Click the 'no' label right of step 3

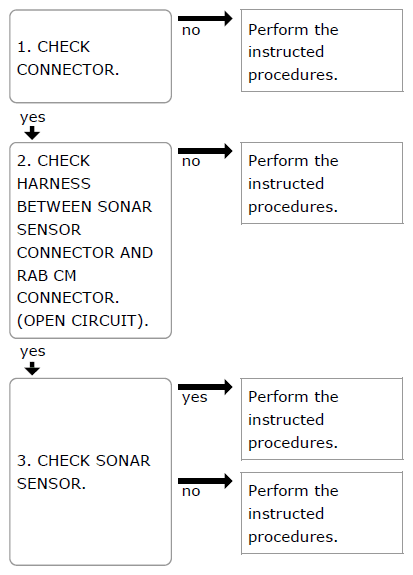tap(191, 491)
